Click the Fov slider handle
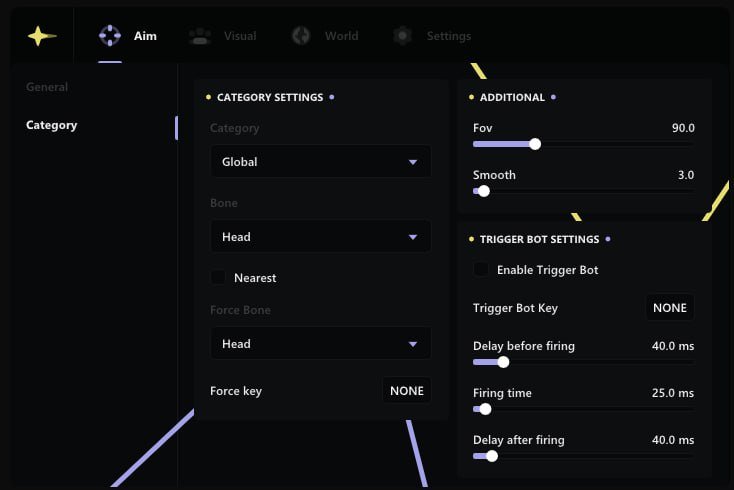The height and width of the screenshot is (490, 734). click(x=535, y=144)
